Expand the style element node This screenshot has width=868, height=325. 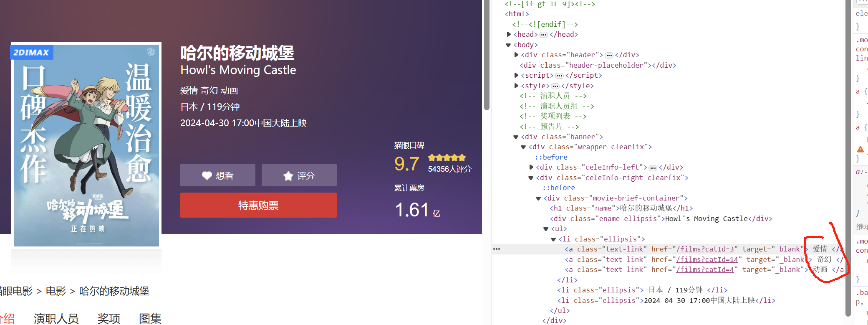[516, 86]
